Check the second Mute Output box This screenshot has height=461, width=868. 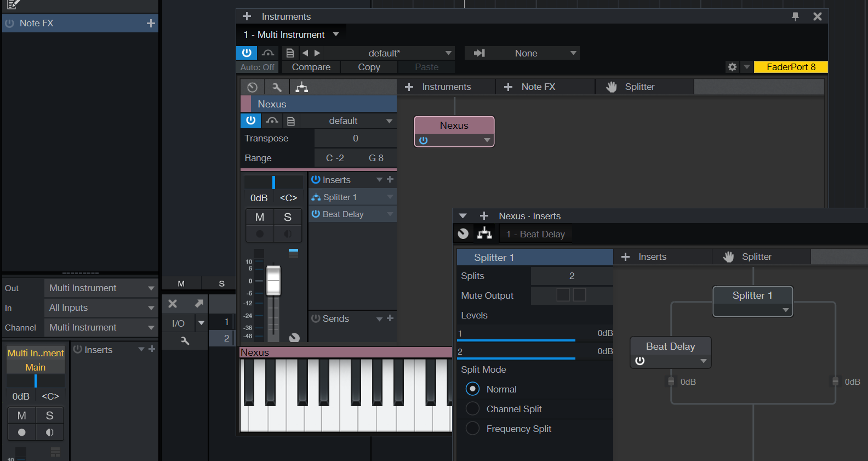click(579, 295)
